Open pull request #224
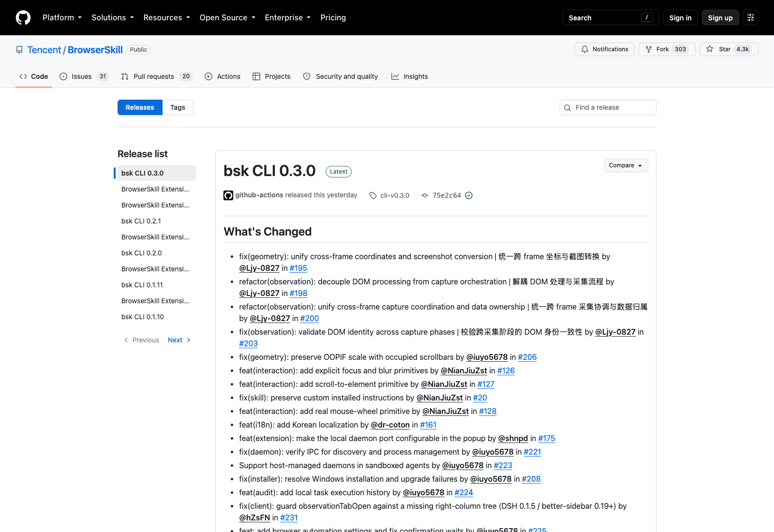 [x=464, y=492]
